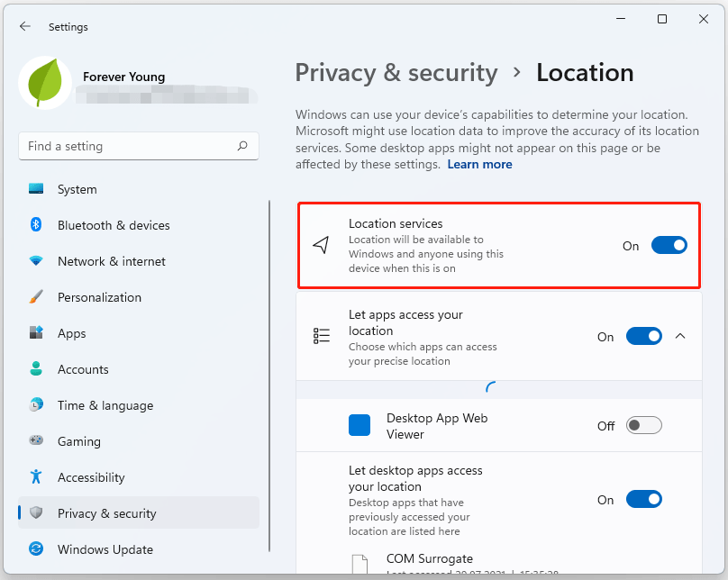Go back using the back arrow
This screenshot has height=580, width=728.
(25, 26)
